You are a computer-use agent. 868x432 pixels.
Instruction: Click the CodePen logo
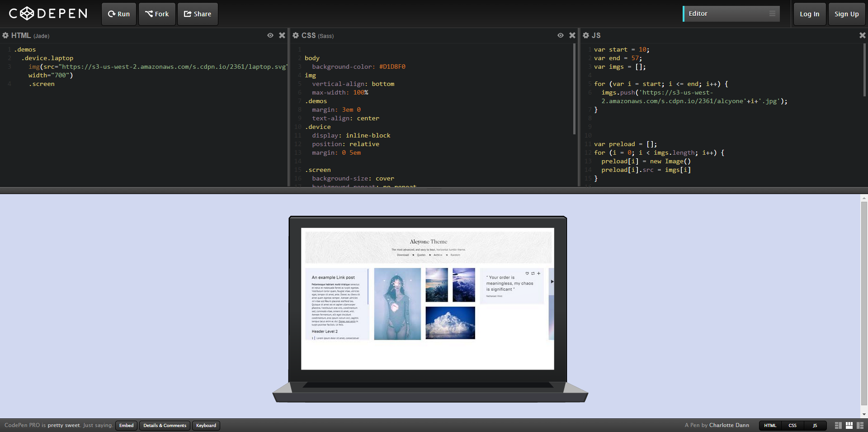(48, 14)
